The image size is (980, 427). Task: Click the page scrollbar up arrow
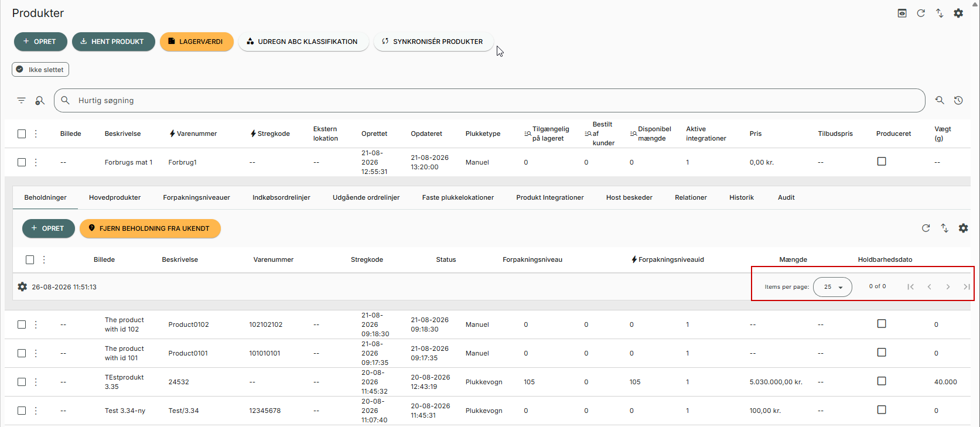[x=975, y=4]
